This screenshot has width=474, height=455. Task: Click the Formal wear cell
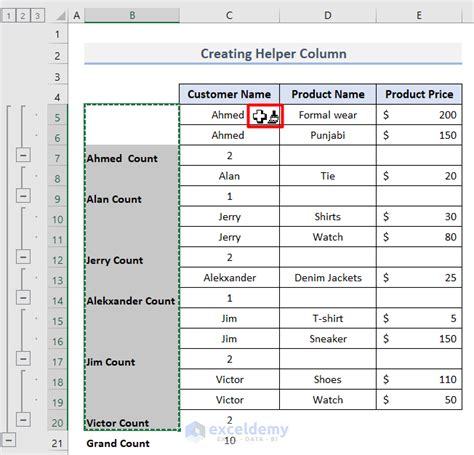click(328, 115)
